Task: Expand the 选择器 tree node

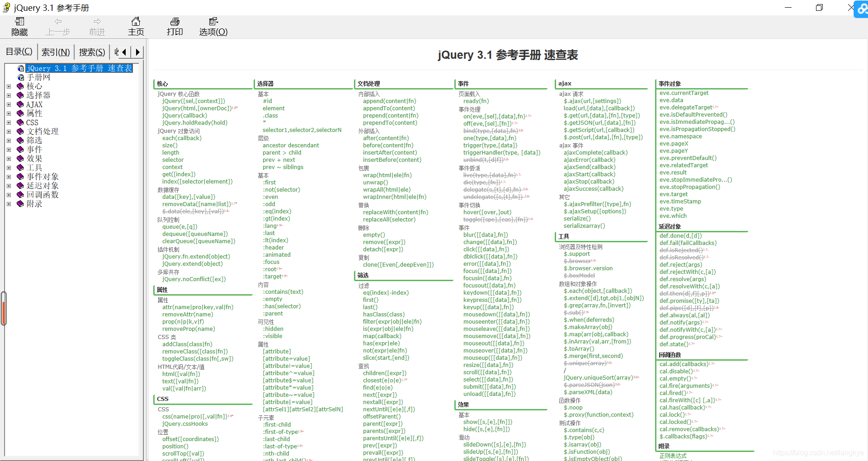Action: (9, 95)
